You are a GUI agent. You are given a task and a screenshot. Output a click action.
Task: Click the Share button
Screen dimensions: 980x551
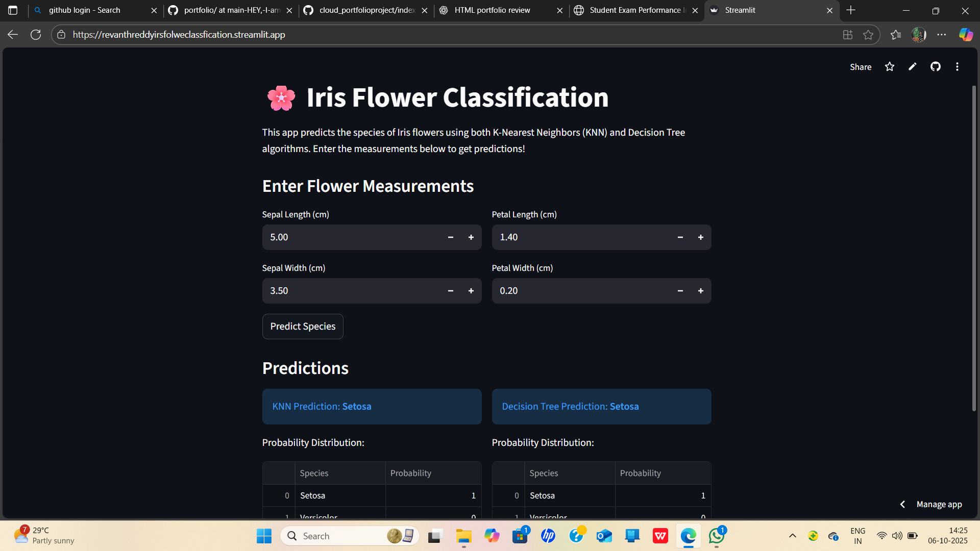pos(861,67)
